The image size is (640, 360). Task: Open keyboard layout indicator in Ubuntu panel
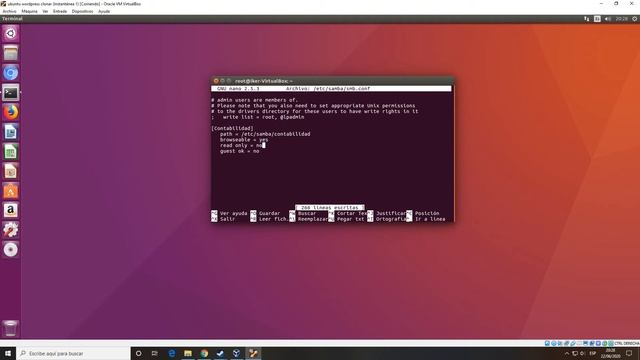coord(597,19)
